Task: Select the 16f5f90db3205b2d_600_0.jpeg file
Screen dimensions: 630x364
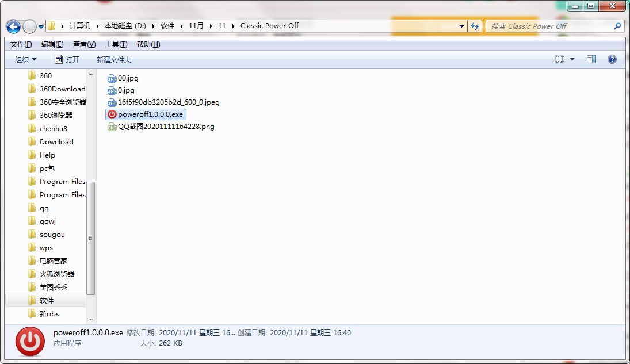Action: point(163,102)
